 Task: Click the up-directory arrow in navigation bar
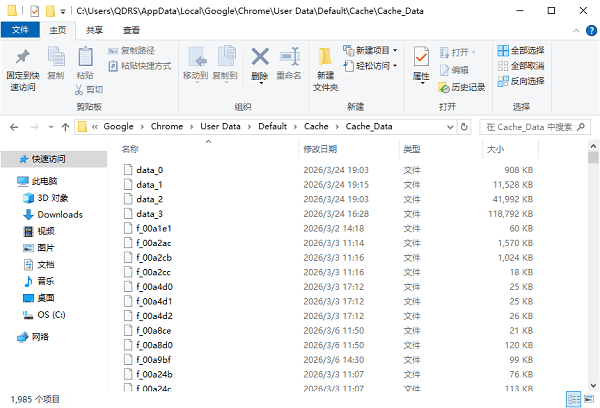click(x=65, y=127)
